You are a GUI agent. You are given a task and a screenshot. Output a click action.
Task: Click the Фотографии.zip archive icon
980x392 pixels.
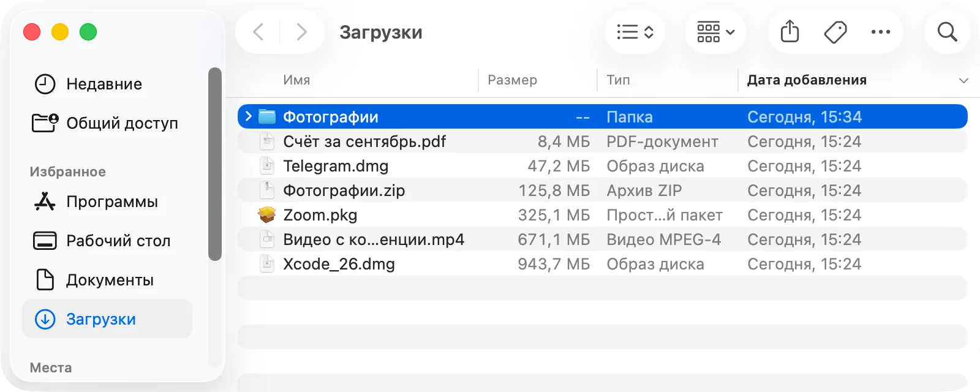[267, 190]
